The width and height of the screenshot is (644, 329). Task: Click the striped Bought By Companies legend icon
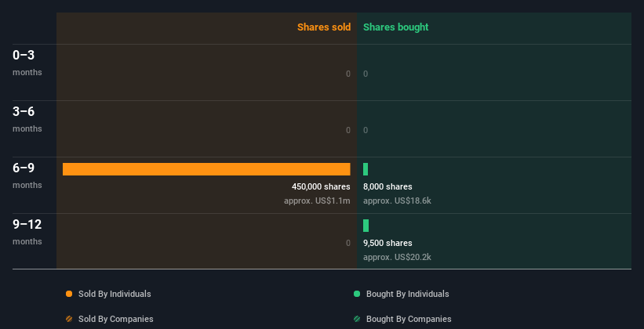[357, 319]
